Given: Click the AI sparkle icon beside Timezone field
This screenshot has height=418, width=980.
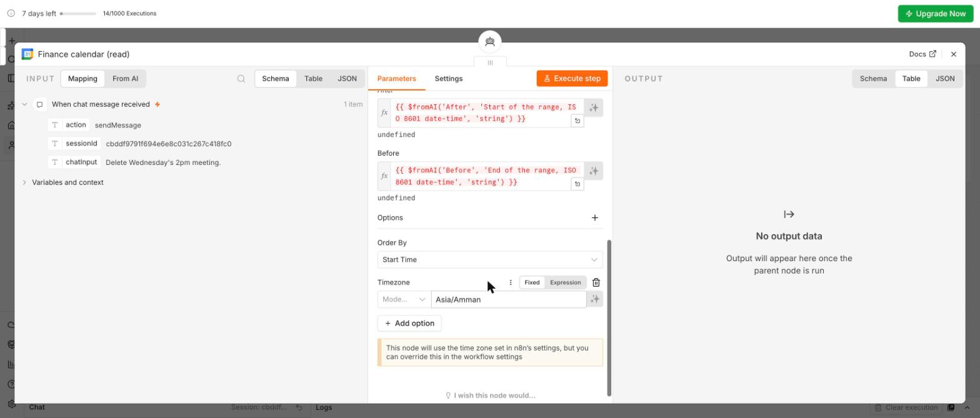Looking at the screenshot, I should [595, 299].
